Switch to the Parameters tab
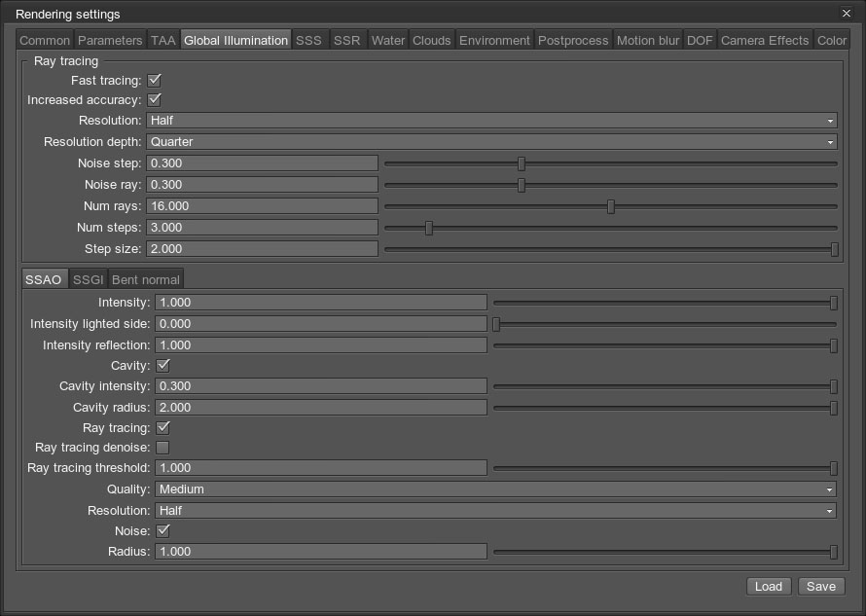866x616 pixels. [x=110, y=40]
